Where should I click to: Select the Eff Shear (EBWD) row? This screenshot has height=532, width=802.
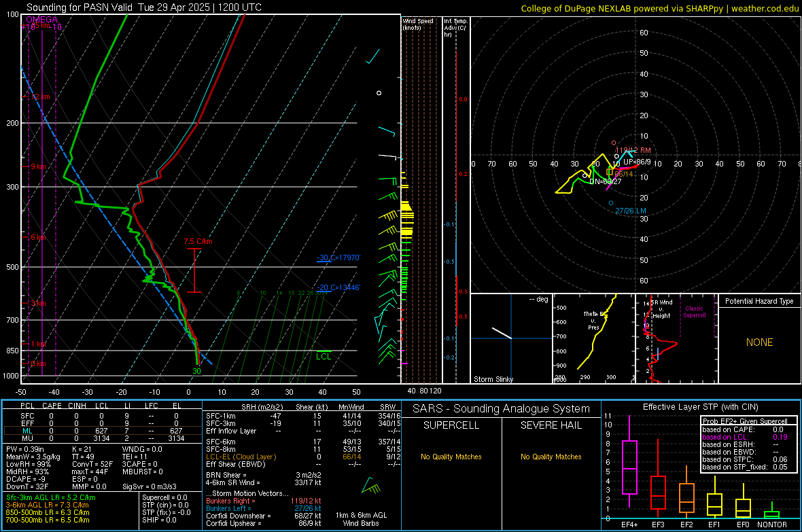[303, 465]
